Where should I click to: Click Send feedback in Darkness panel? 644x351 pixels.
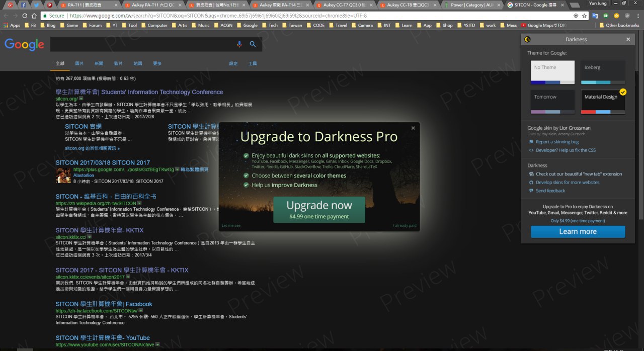tap(550, 191)
